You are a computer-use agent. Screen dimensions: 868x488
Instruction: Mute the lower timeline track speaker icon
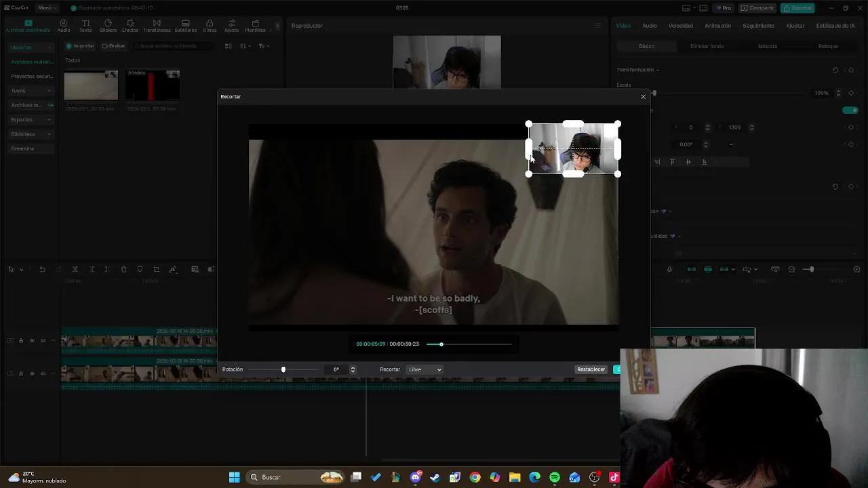[x=43, y=373]
